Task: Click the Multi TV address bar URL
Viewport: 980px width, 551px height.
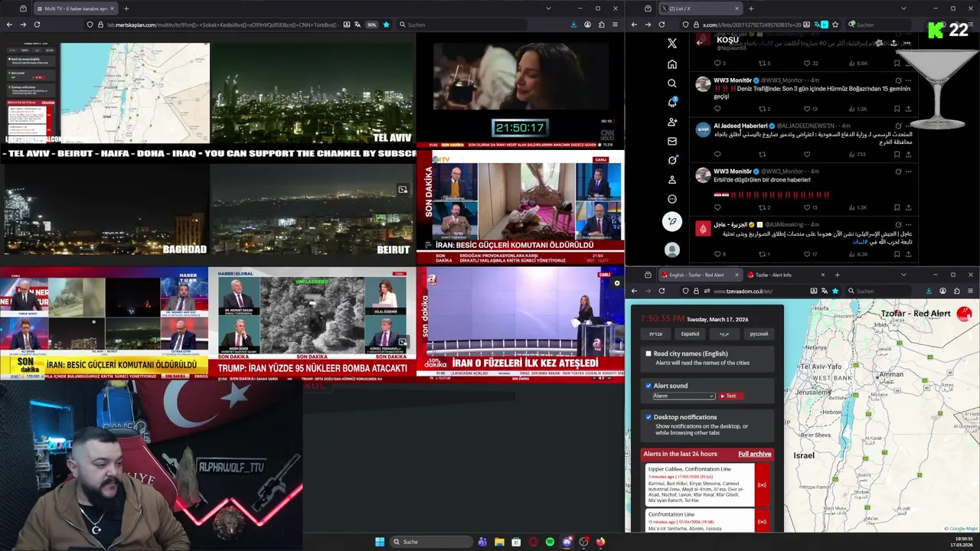Action: coord(222,24)
